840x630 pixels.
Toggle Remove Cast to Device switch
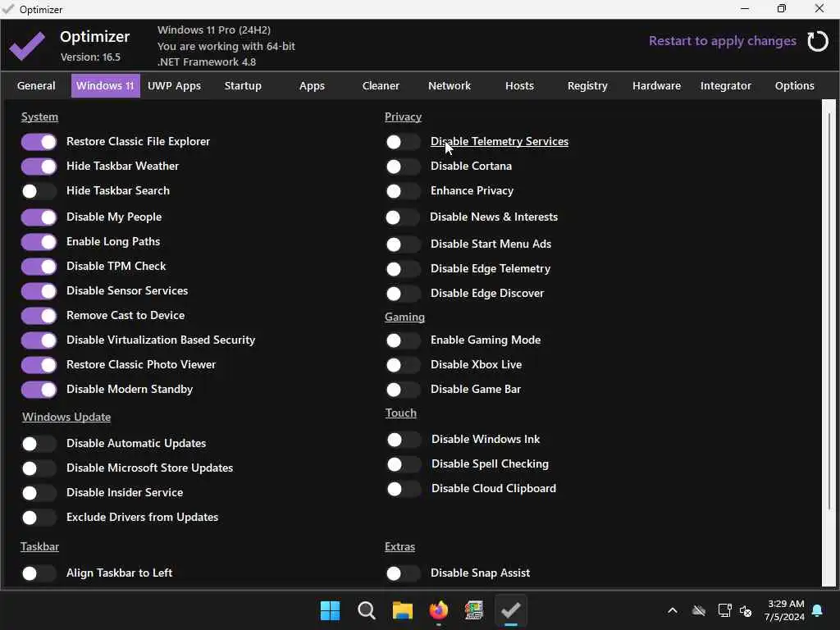point(39,316)
